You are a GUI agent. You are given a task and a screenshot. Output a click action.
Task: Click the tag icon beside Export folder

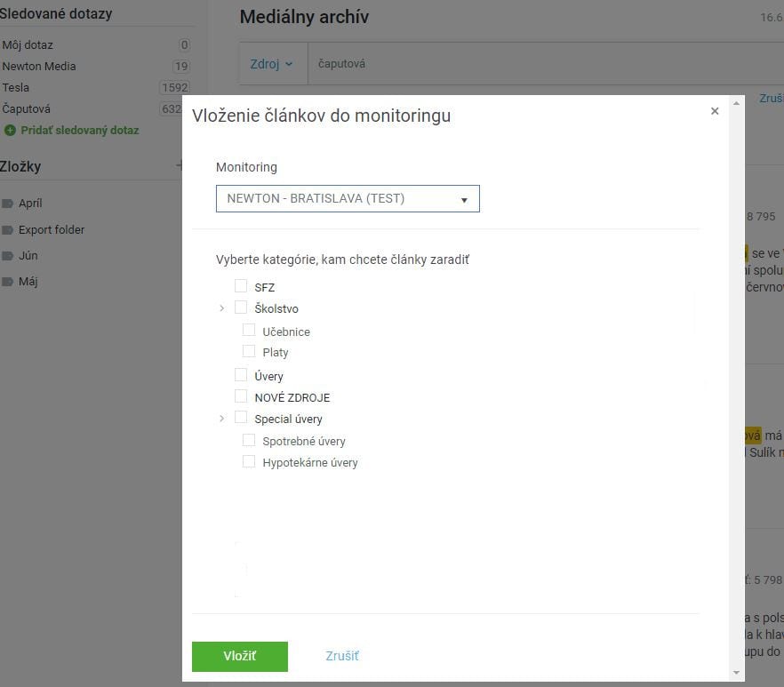7,230
